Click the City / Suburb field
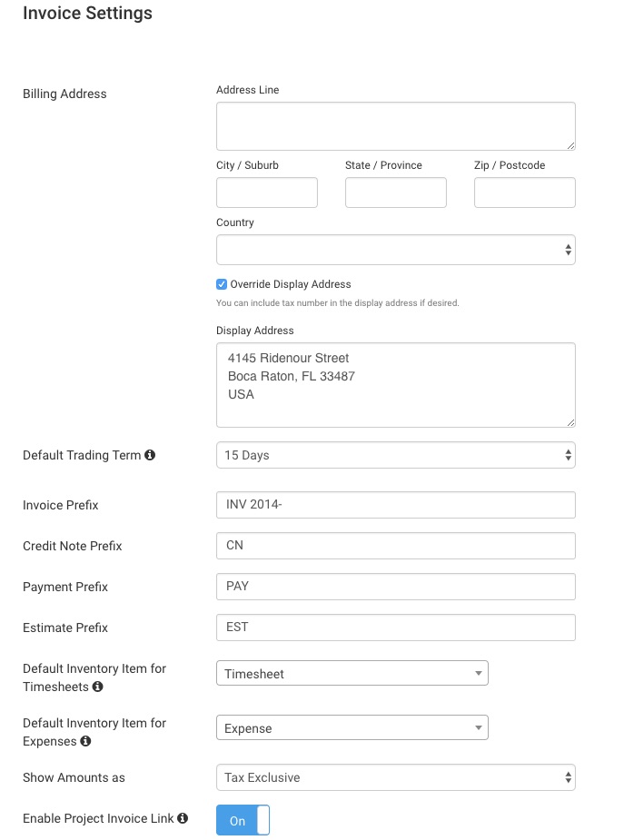 point(267,193)
